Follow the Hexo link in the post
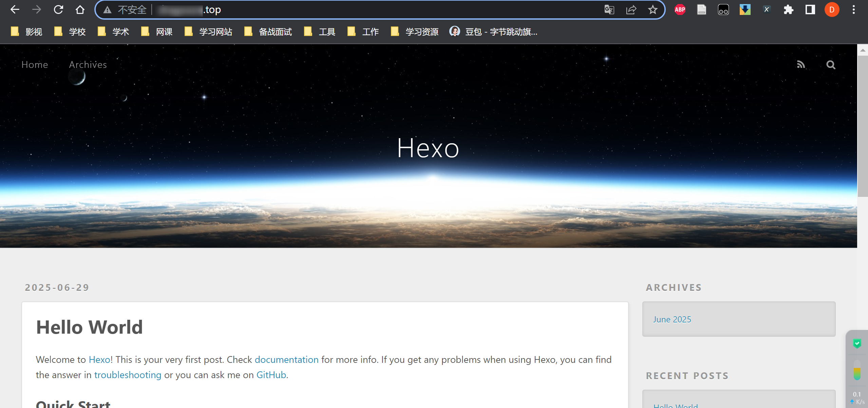This screenshot has width=868, height=408. (x=99, y=359)
